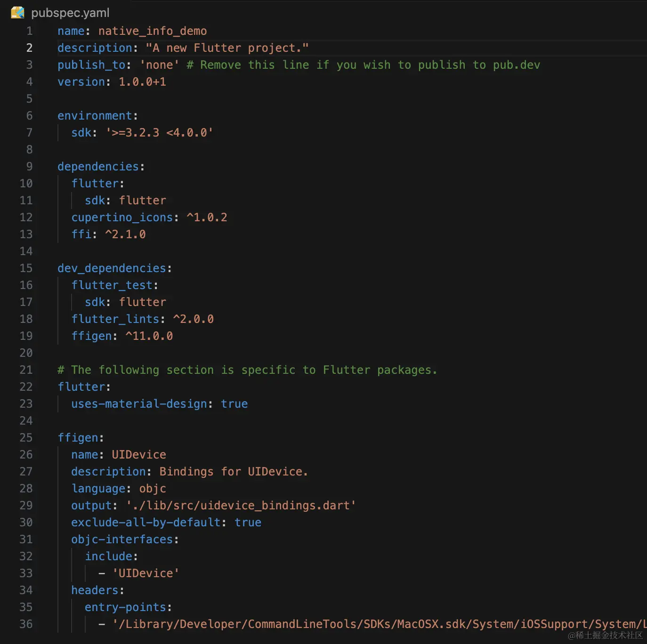Click line number 20 in the gutter
This screenshot has width=647, height=644.
coord(26,353)
